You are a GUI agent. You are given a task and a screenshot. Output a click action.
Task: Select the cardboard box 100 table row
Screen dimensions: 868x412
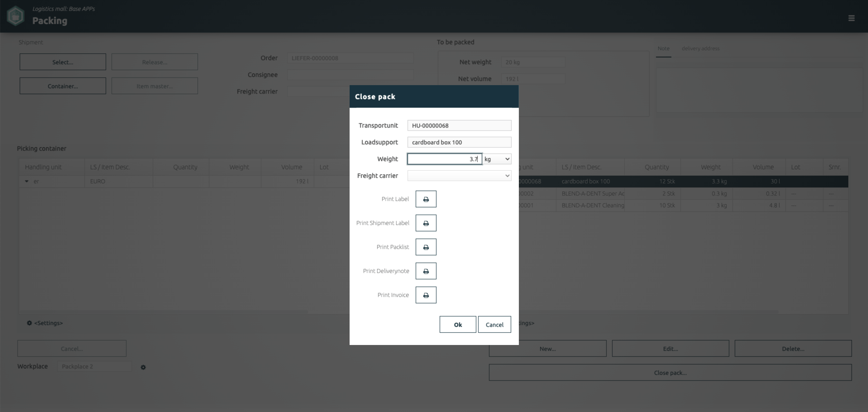tap(683, 181)
